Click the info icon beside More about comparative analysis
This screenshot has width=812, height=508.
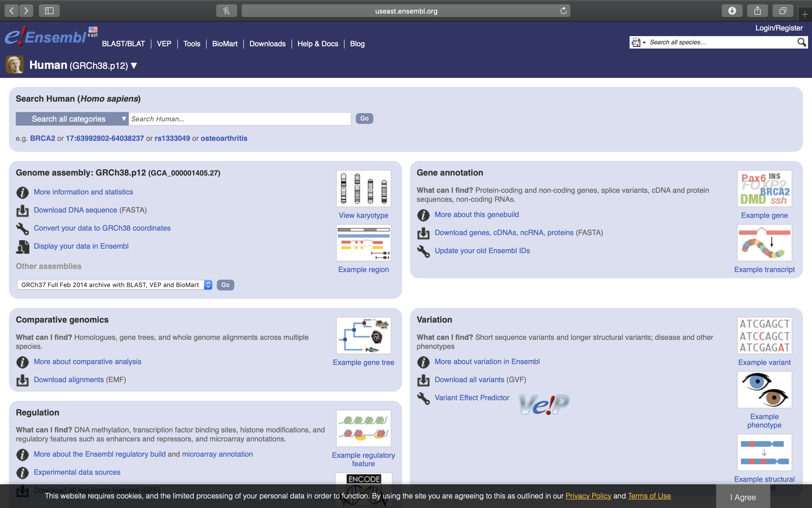click(23, 362)
